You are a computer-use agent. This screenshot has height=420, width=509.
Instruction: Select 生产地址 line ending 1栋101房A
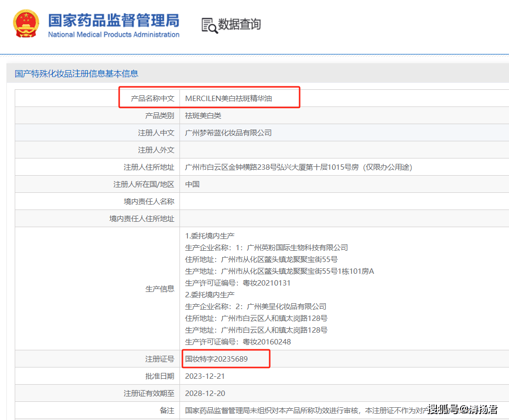click(x=280, y=271)
